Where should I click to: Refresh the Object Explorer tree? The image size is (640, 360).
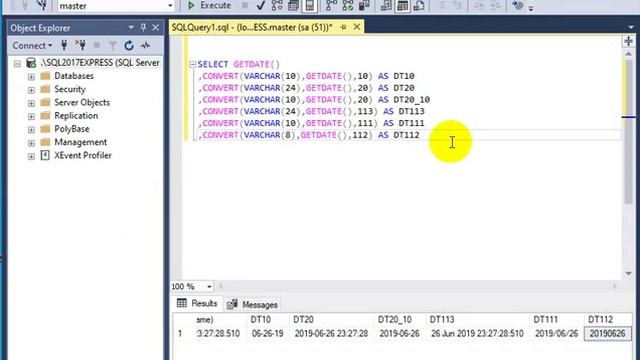click(x=129, y=45)
